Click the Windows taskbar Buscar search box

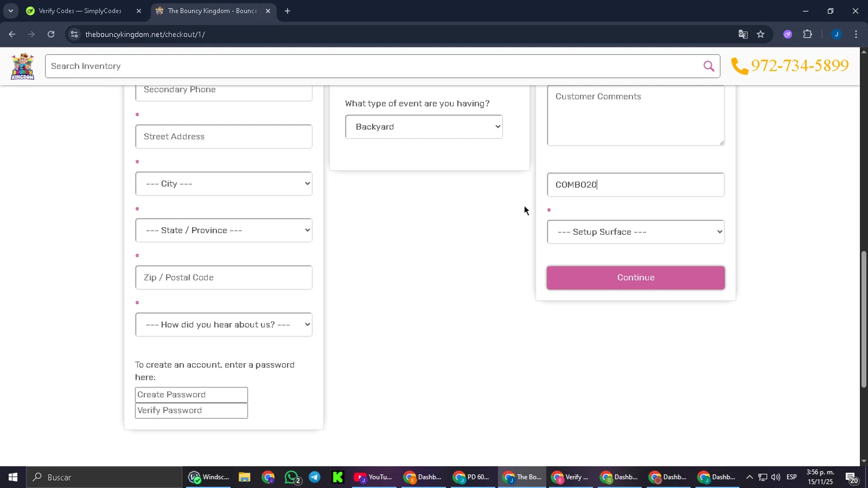105,477
